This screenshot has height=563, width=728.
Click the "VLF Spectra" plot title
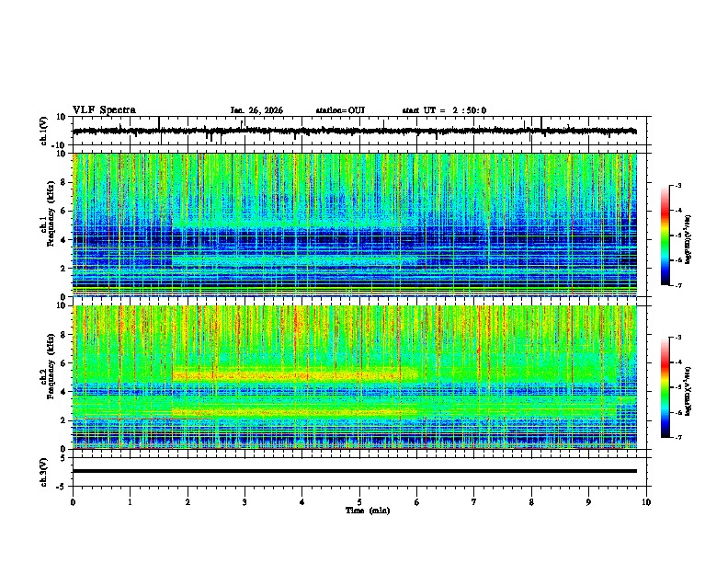[104, 110]
